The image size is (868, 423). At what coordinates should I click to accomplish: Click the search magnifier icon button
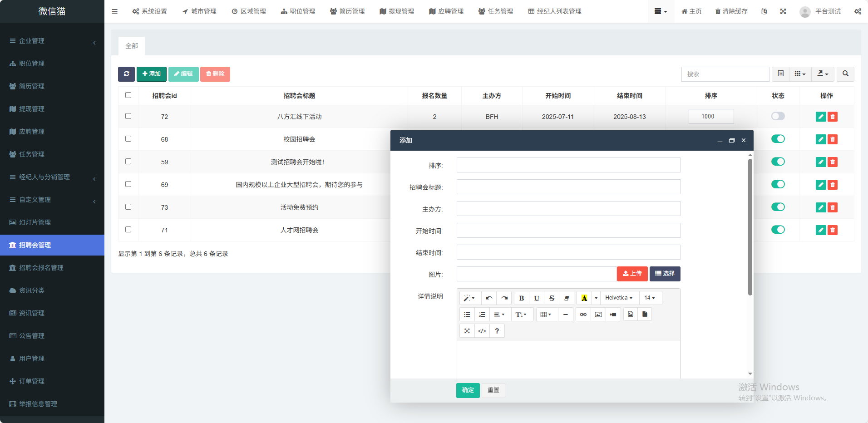(x=845, y=74)
